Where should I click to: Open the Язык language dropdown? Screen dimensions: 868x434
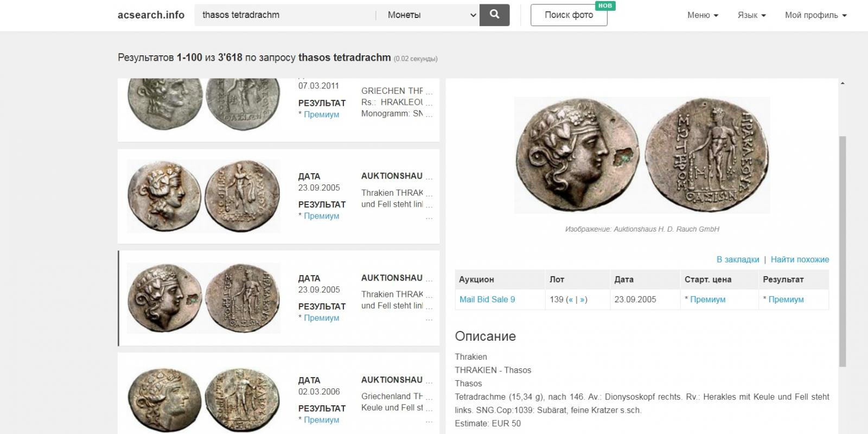click(x=751, y=15)
